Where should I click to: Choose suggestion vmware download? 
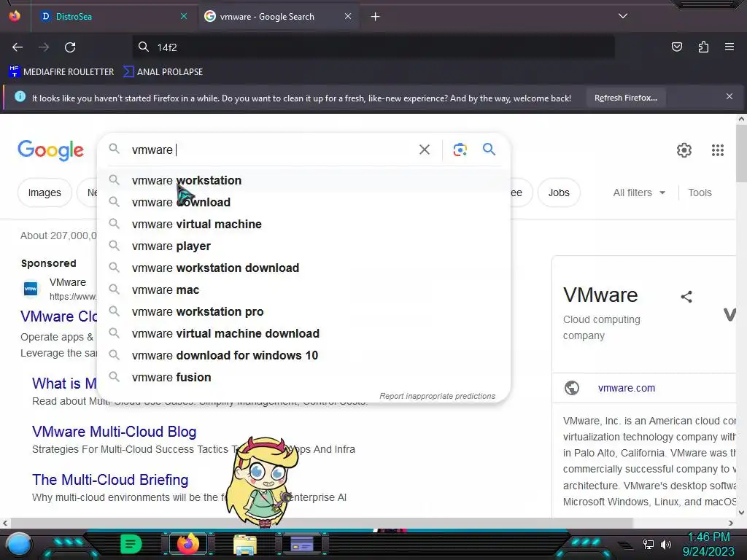point(303,203)
